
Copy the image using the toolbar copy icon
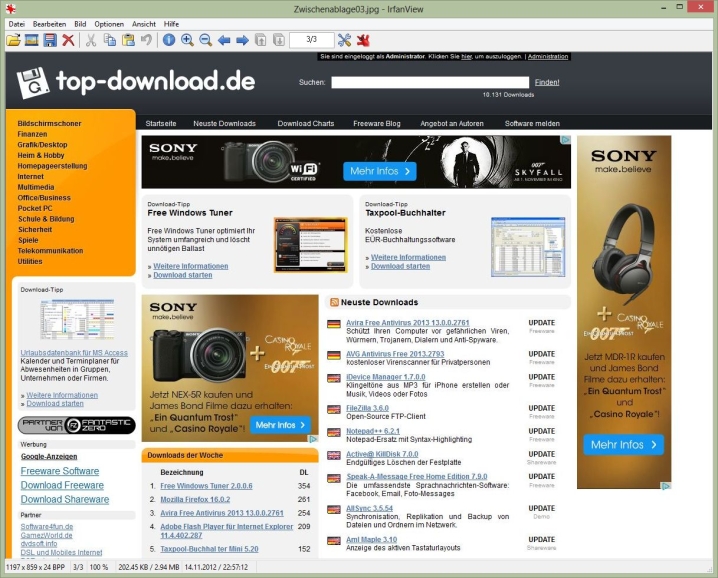109,40
